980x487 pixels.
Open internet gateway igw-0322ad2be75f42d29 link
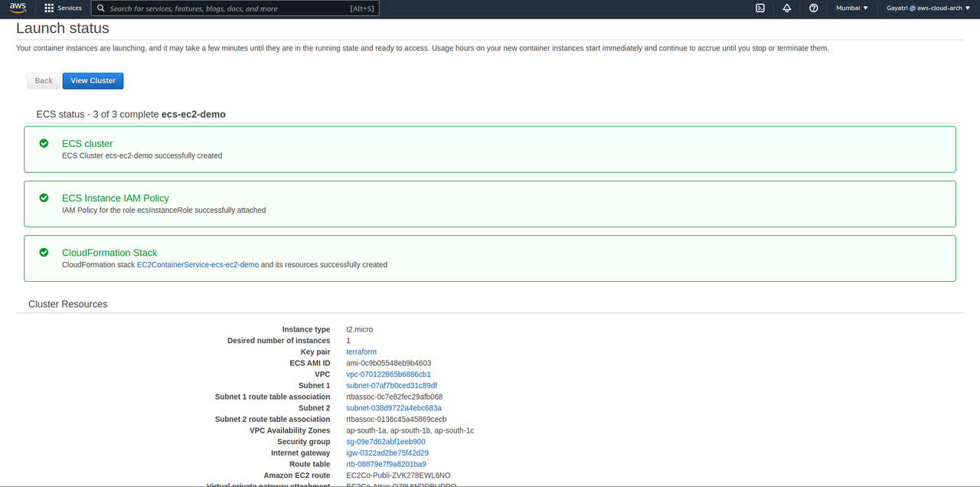(x=387, y=453)
